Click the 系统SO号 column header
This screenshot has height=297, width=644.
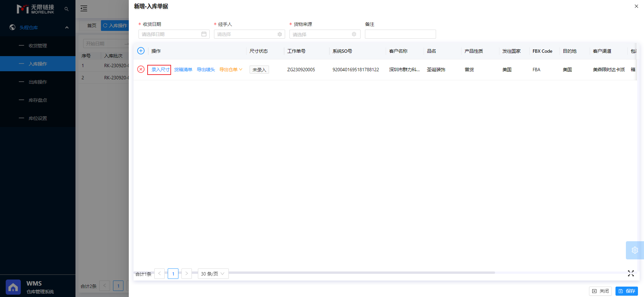pos(342,51)
